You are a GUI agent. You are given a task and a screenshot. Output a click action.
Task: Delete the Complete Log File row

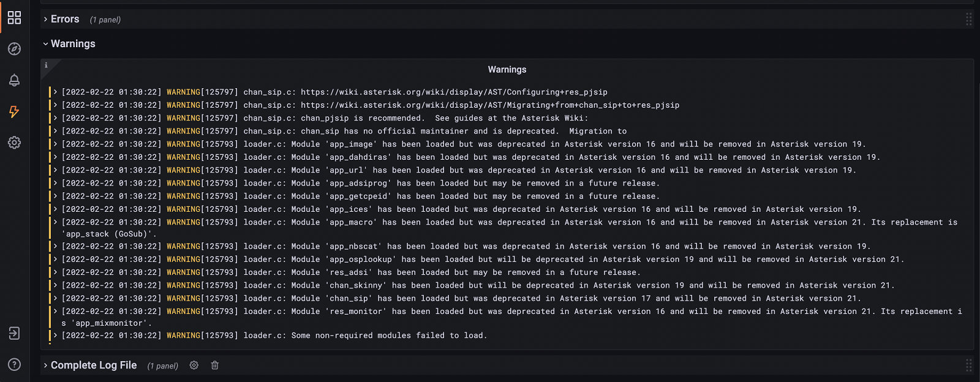215,365
